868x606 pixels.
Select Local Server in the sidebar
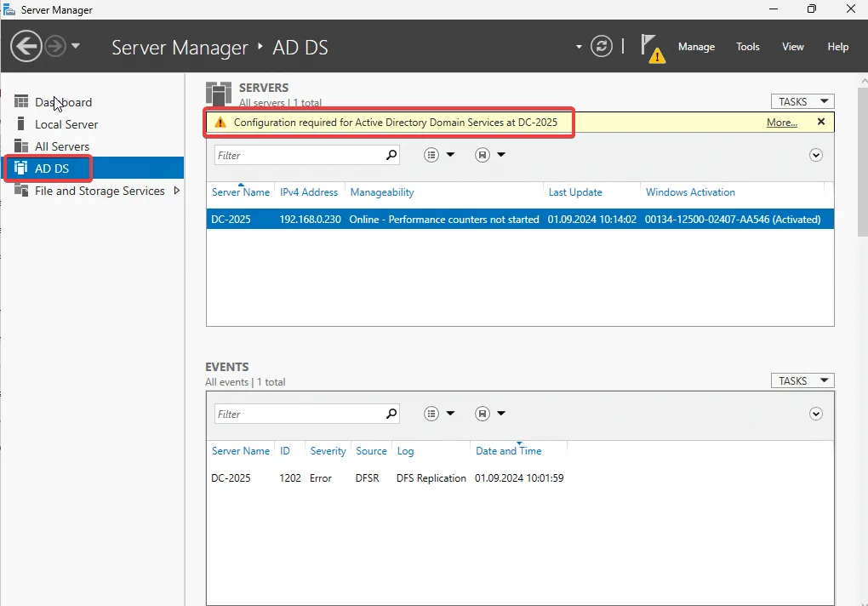[66, 124]
